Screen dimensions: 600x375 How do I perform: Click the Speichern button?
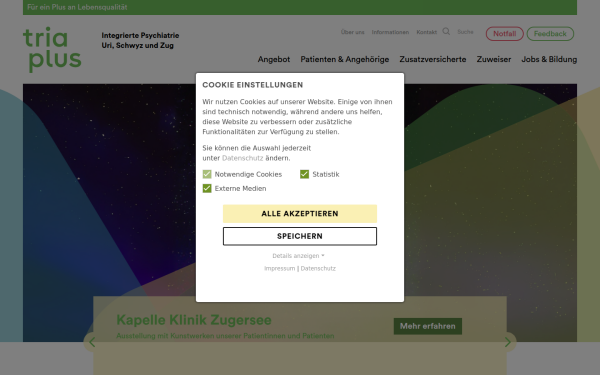point(300,236)
